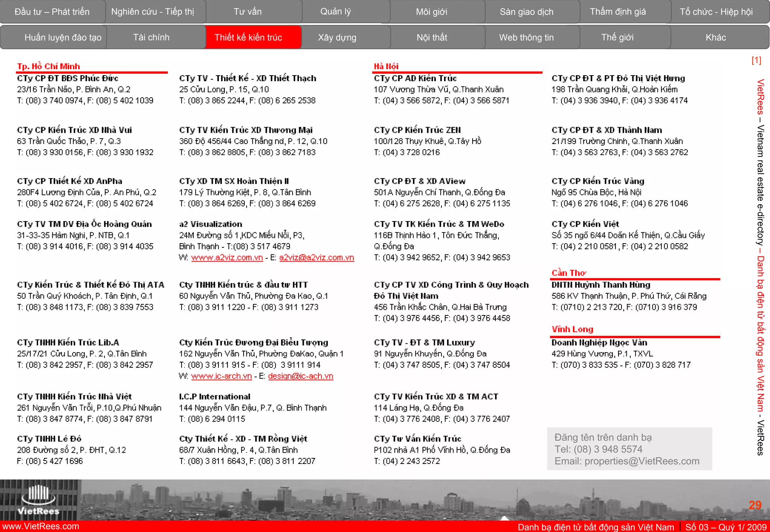Select the a2 Visualization company name

[211, 224]
